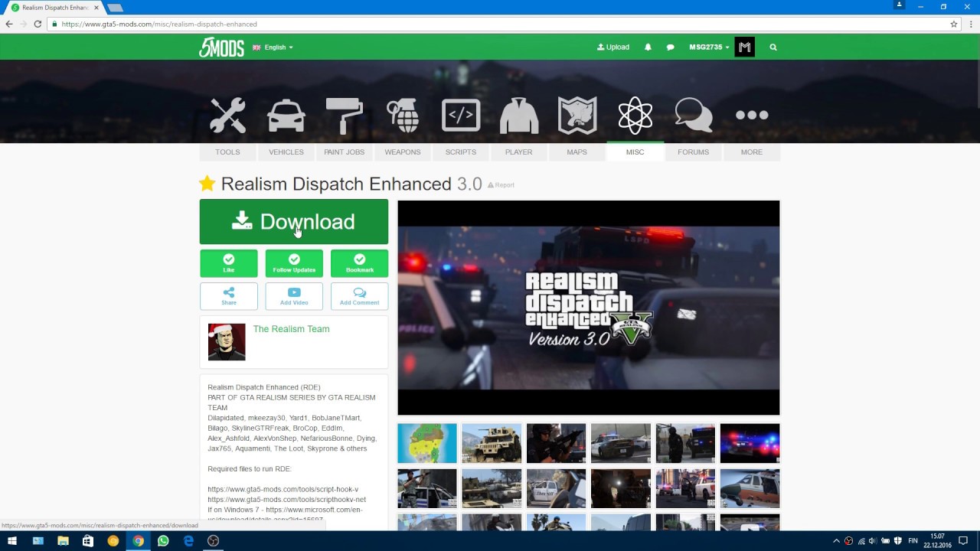Select the FORUMS tab
Image resolution: width=980 pixels, height=551 pixels.
point(694,152)
